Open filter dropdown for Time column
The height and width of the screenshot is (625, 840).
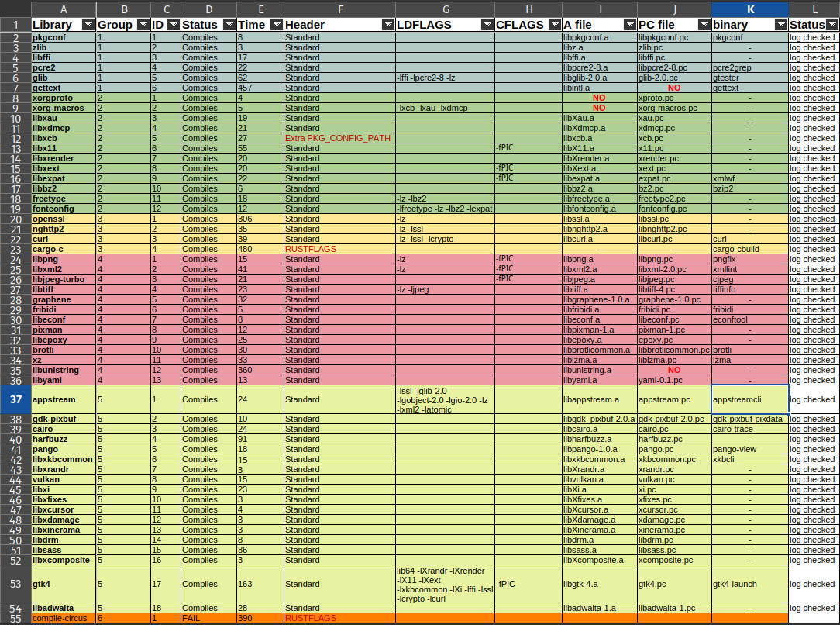coord(276,25)
